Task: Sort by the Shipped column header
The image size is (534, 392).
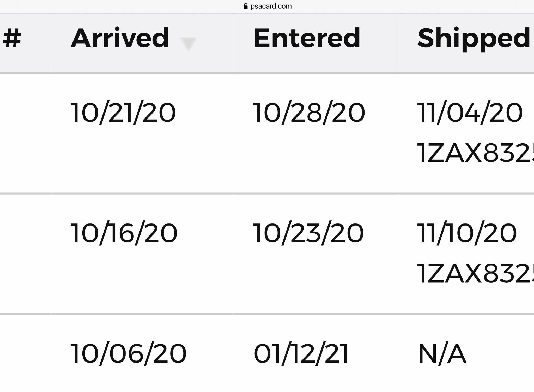Action: (x=474, y=39)
